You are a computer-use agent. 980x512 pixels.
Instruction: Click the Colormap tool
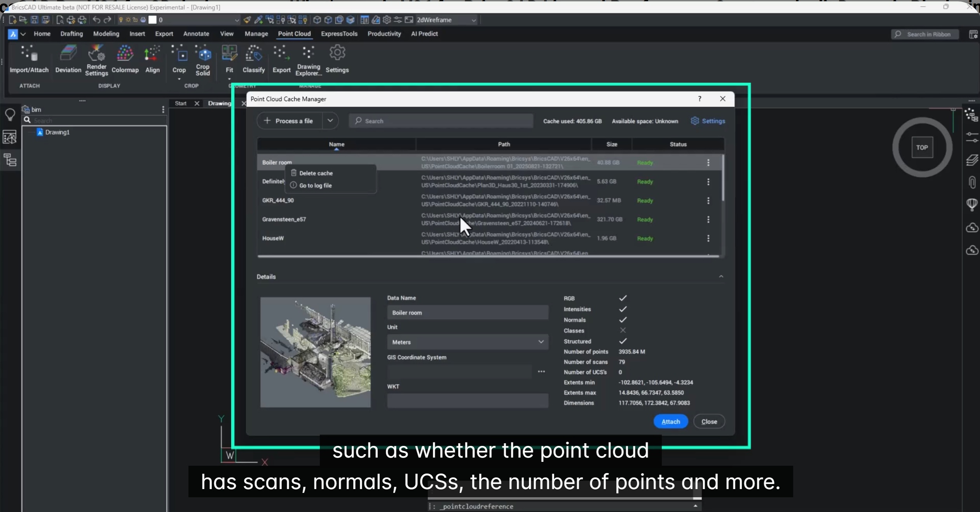pyautogui.click(x=125, y=59)
